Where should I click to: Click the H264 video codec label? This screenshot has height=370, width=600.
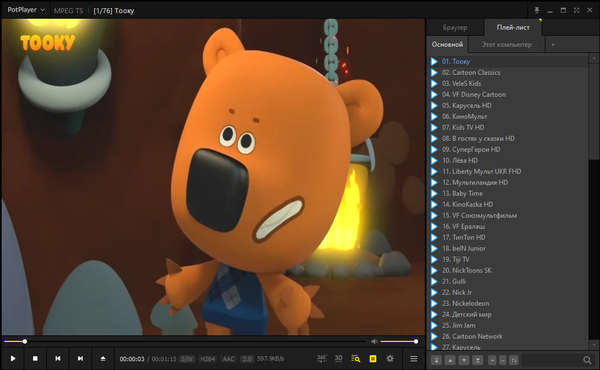(x=208, y=359)
